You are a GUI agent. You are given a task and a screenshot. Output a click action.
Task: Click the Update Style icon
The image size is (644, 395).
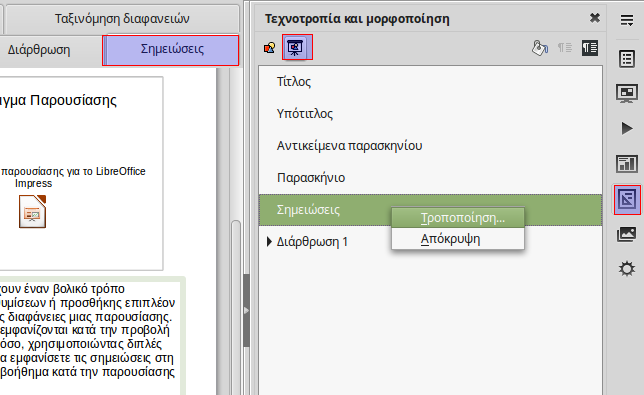pyautogui.click(x=590, y=48)
